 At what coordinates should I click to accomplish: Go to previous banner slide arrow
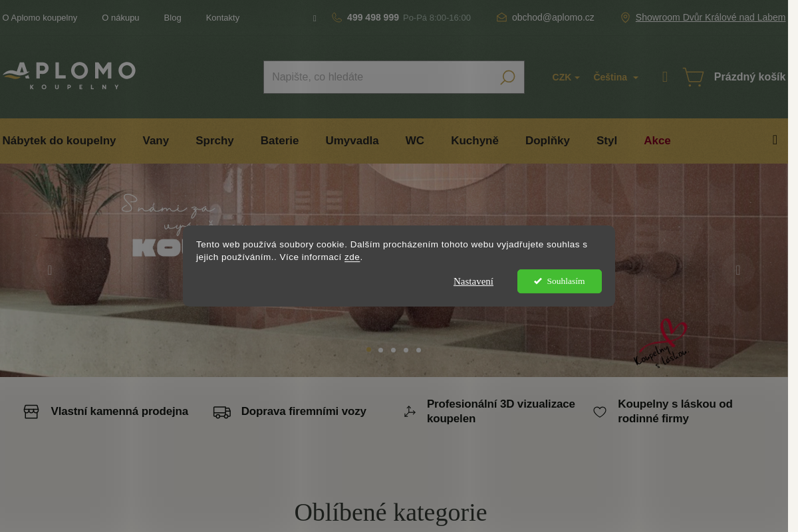click(x=50, y=270)
